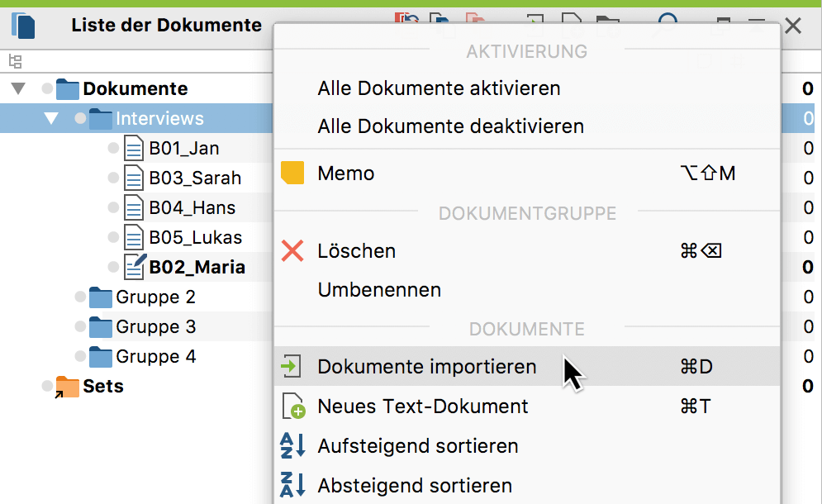The width and height of the screenshot is (822, 504).
Task: Toggle the activation circle next to Sets
Action: point(48,386)
